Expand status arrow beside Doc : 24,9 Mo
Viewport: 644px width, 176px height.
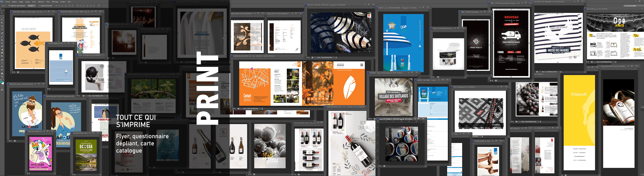262,109
